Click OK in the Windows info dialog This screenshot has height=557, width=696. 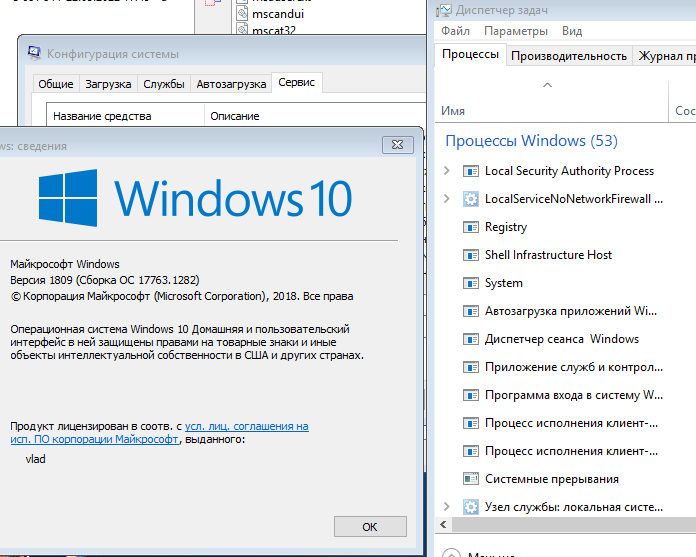tap(370, 527)
